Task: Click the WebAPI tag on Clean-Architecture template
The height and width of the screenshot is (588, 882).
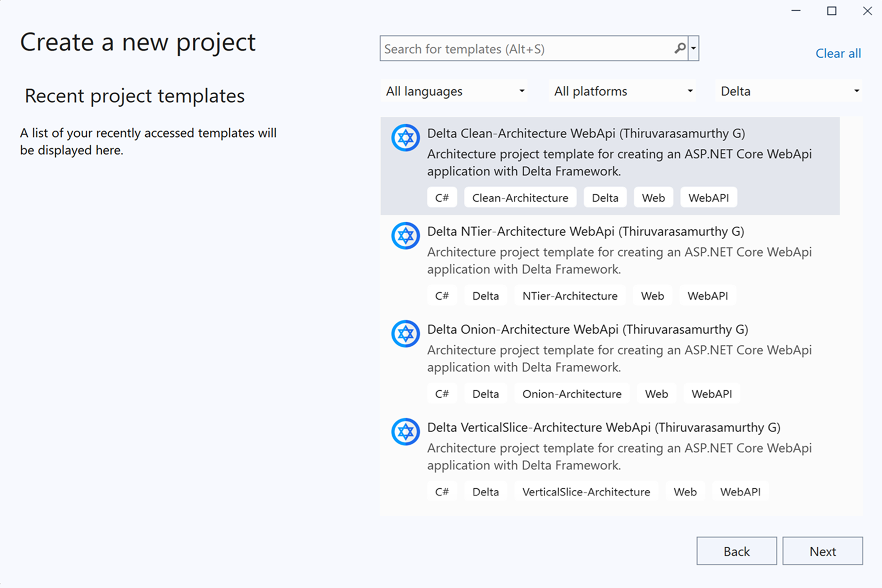Action: pyautogui.click(x=709, y=198)
